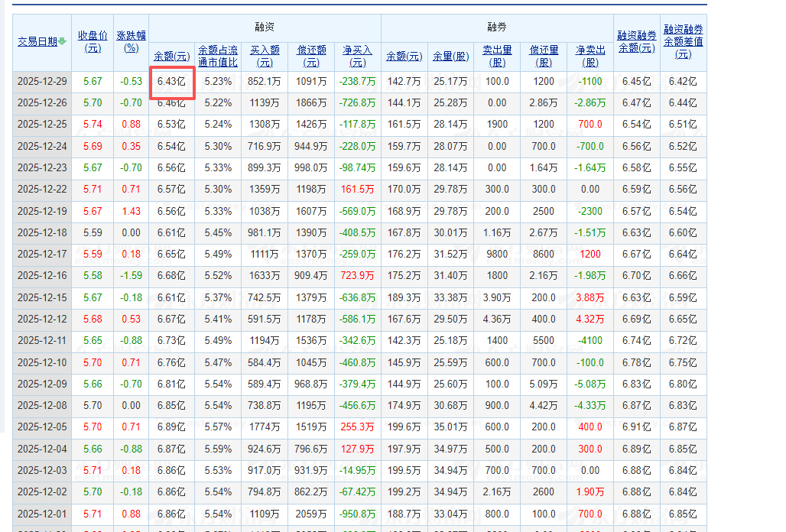The image size is (786, 532).
Task: Click the 偿还量(股) header link
Action: tap(544, 56)
